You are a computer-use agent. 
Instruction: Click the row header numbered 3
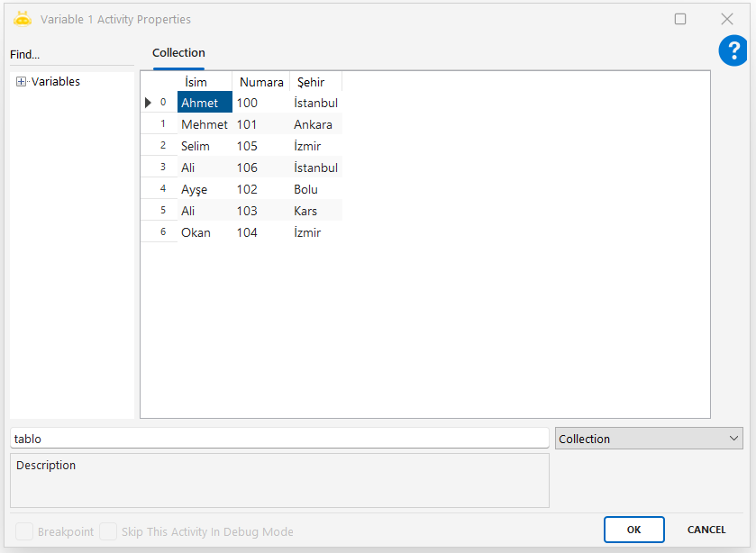tap(162, 168)
